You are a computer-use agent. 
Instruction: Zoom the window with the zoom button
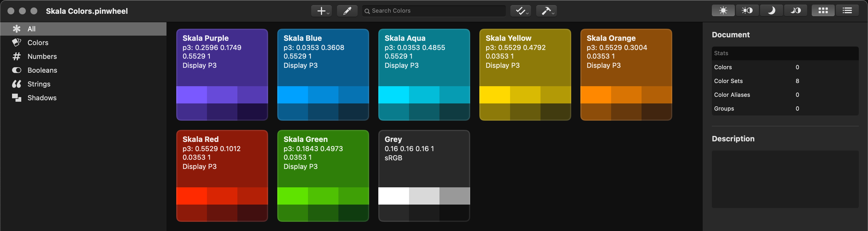(x=34, y=11)
